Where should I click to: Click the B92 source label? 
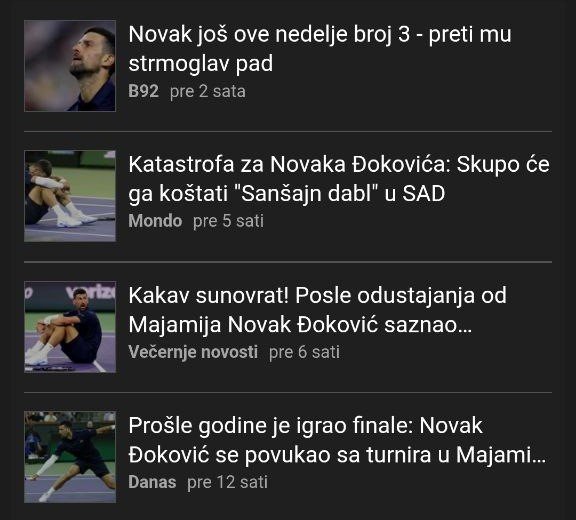point(144,91)
